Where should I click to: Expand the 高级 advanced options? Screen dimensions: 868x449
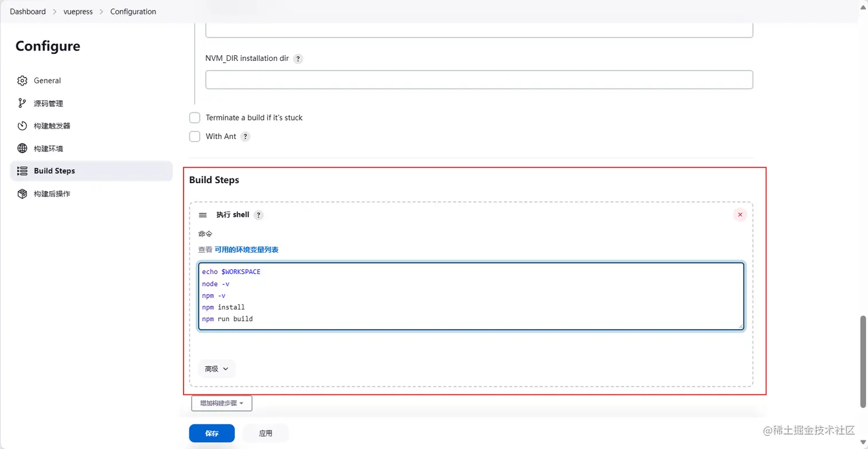click(216, 369)
